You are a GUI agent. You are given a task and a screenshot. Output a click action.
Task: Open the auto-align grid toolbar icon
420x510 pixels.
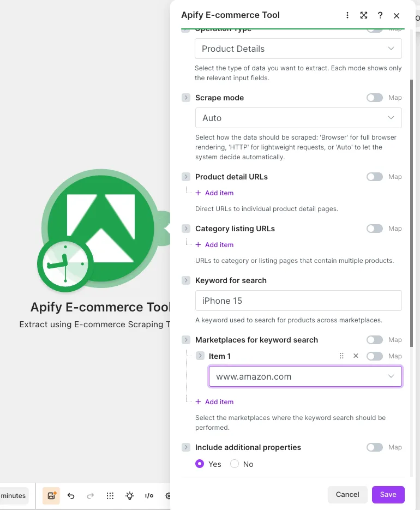[110, 496]
